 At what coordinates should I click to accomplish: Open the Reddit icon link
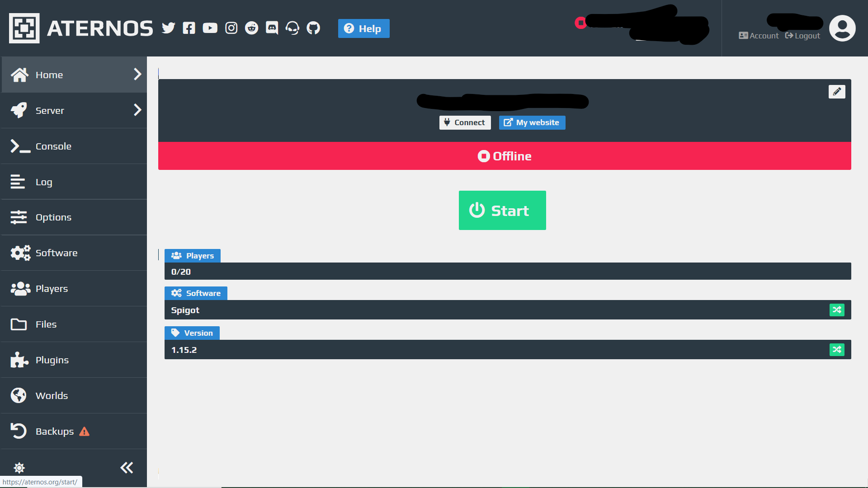tap(251, 28)
